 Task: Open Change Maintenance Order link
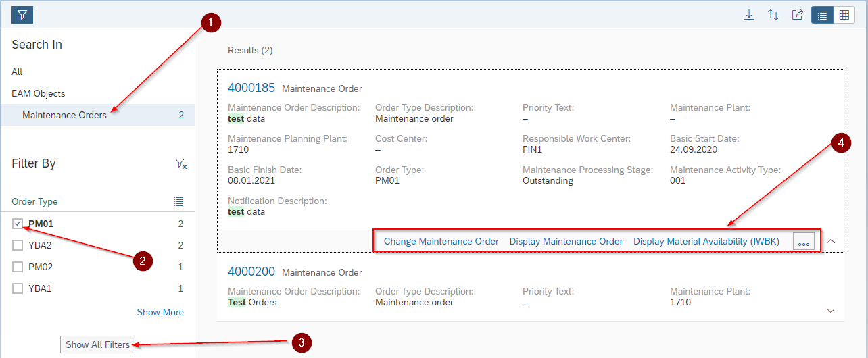[441, 241]
